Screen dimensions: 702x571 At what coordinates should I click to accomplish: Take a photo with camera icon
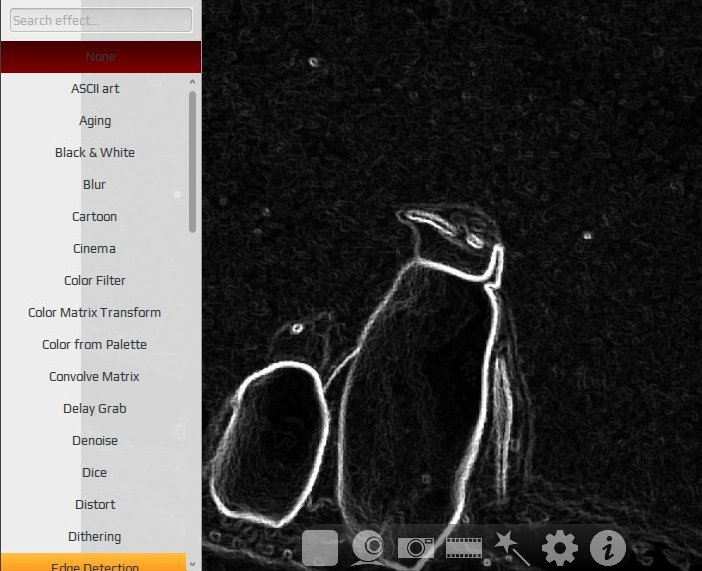click(415, 547)
